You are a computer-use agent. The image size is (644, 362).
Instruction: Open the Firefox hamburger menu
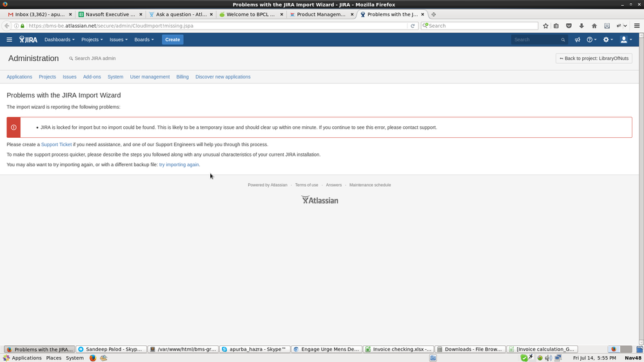[637, 26]
